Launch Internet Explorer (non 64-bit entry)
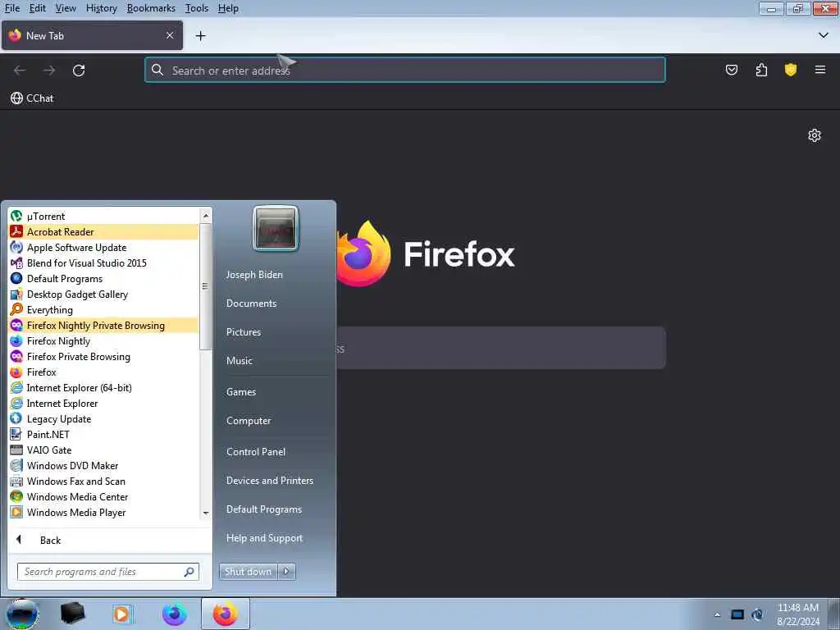 [103, 403]
